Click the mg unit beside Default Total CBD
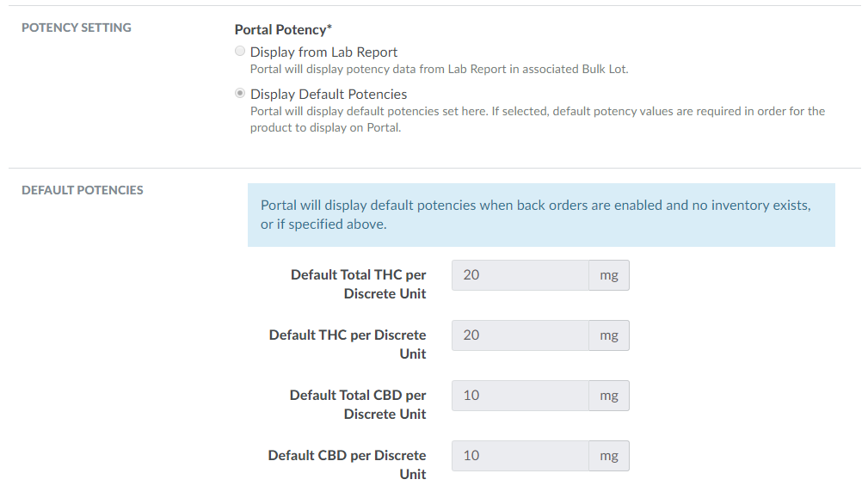 [x=609, y=396]
